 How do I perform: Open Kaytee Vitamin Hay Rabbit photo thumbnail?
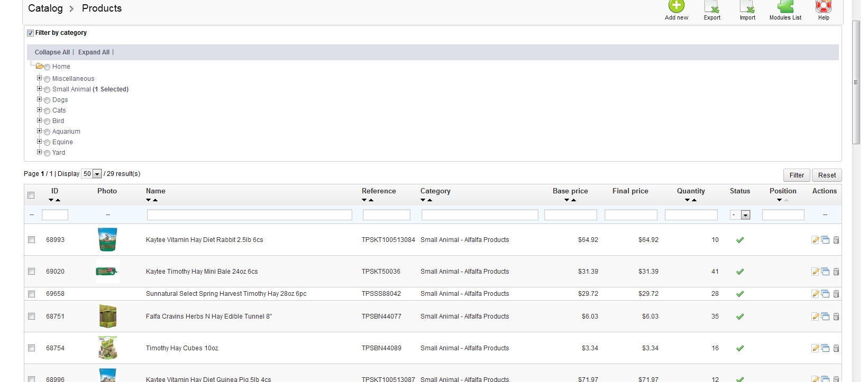(x=107, y=239)
